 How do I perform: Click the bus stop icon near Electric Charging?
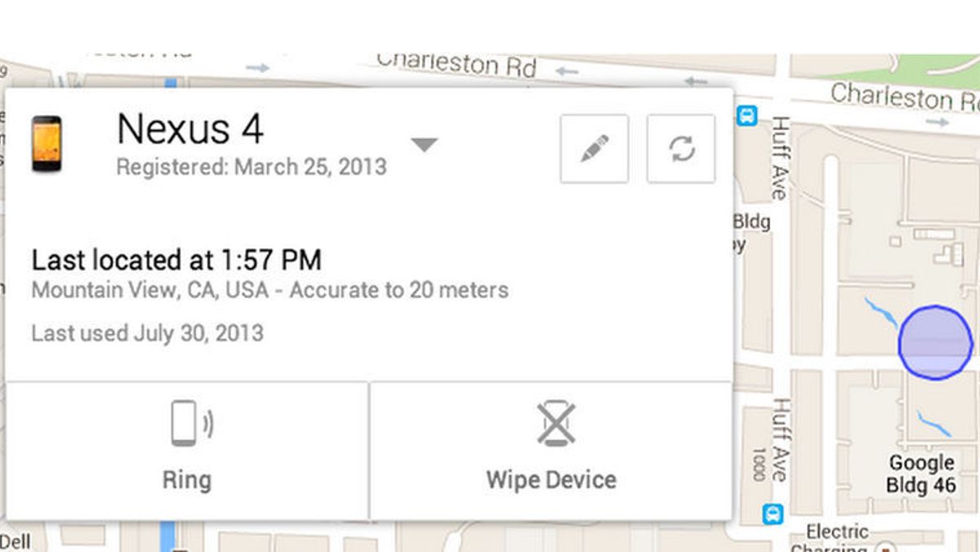[773, 514]
